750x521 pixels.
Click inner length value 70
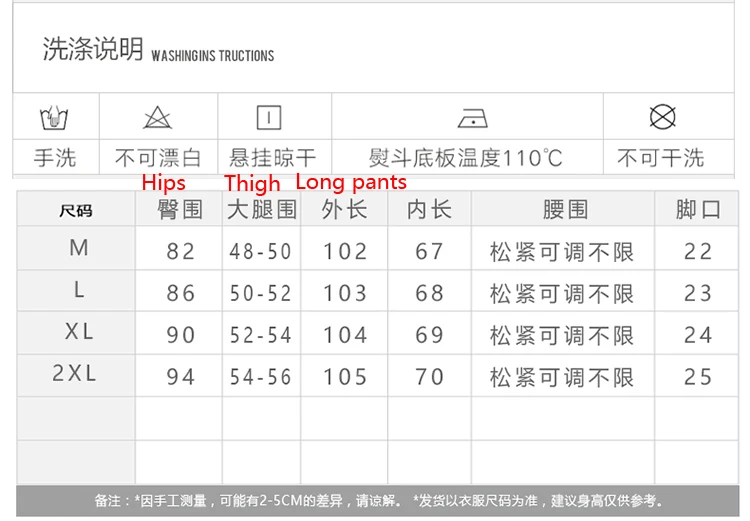(x=429, y=377)
